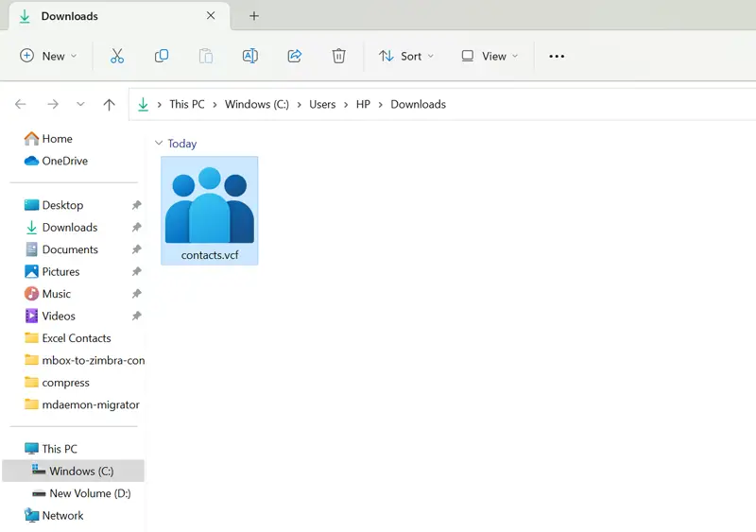
Task: Open the See more three-dots menu
Action: pyautogui.click(x=557, y=57)
